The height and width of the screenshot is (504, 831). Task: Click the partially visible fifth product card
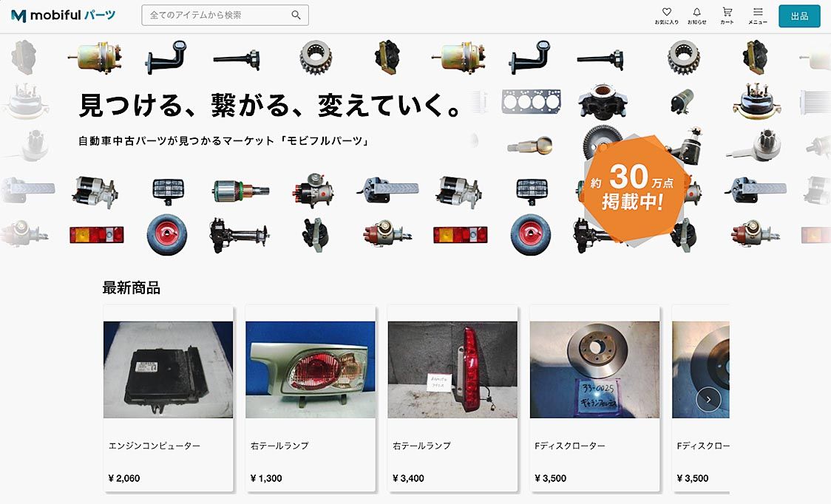(701, 398)
